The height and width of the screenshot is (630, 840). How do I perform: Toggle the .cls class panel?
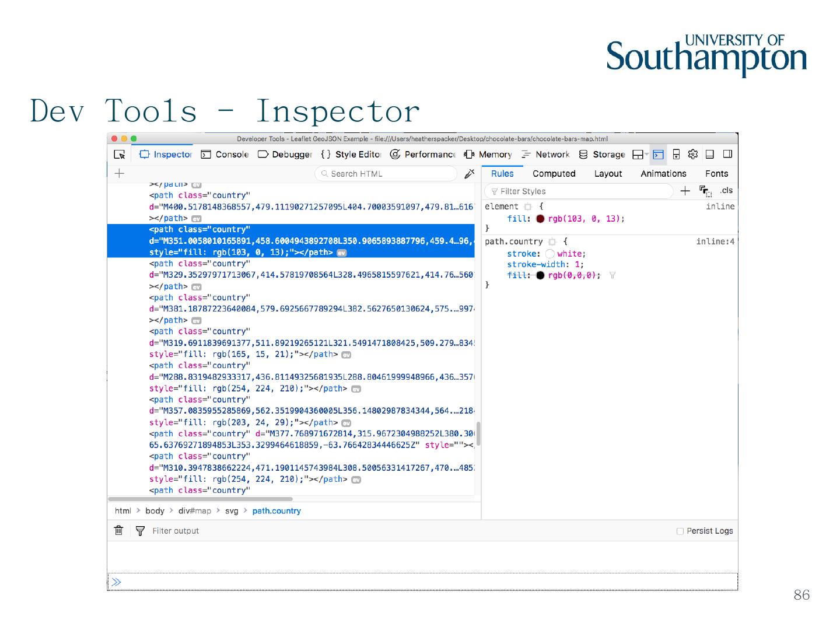pos(726,191)
